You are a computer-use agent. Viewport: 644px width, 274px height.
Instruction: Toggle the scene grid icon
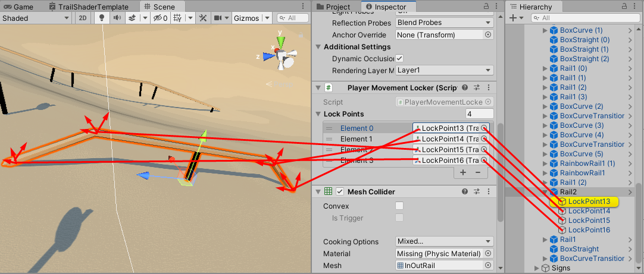(177, 18)
